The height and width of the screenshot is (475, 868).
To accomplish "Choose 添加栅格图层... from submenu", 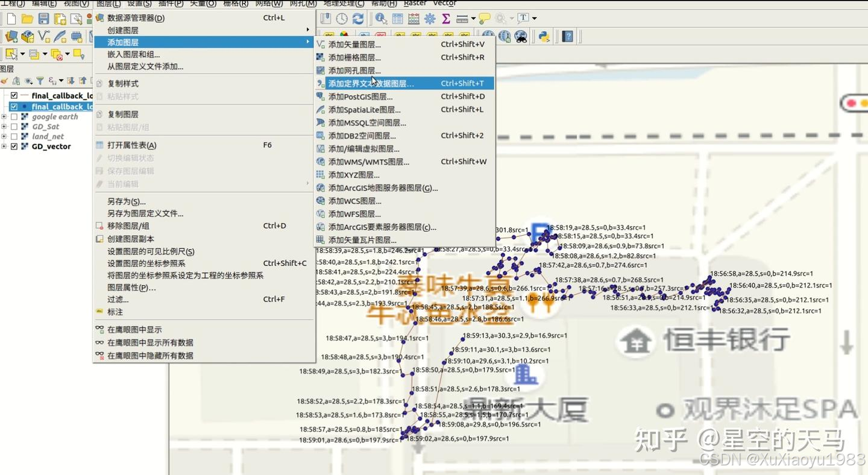I will (x=404, y=57).
